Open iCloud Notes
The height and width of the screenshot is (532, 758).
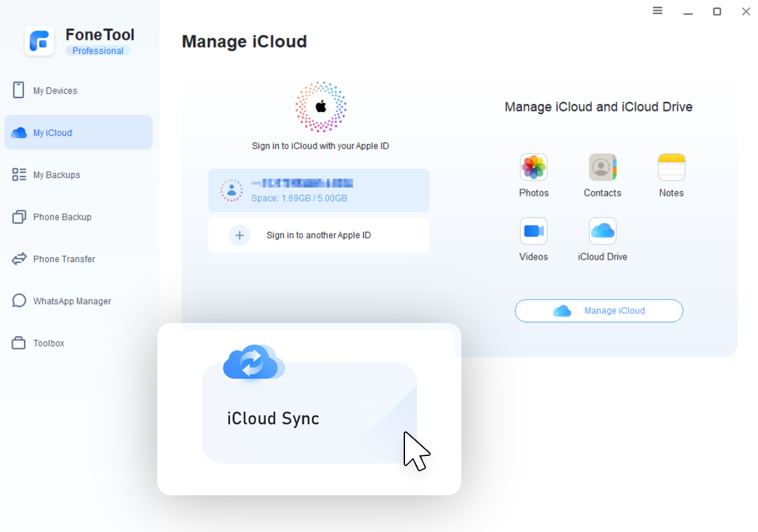pos(671,175)
